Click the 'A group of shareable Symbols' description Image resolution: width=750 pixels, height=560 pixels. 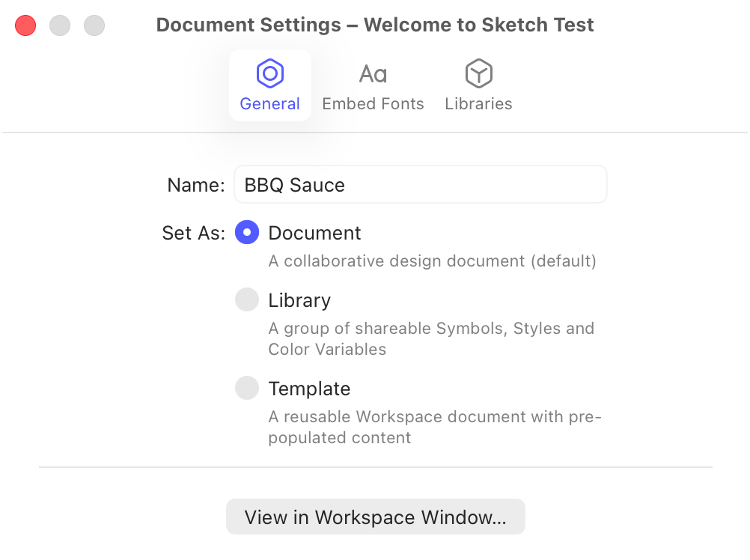coord(431,338)
